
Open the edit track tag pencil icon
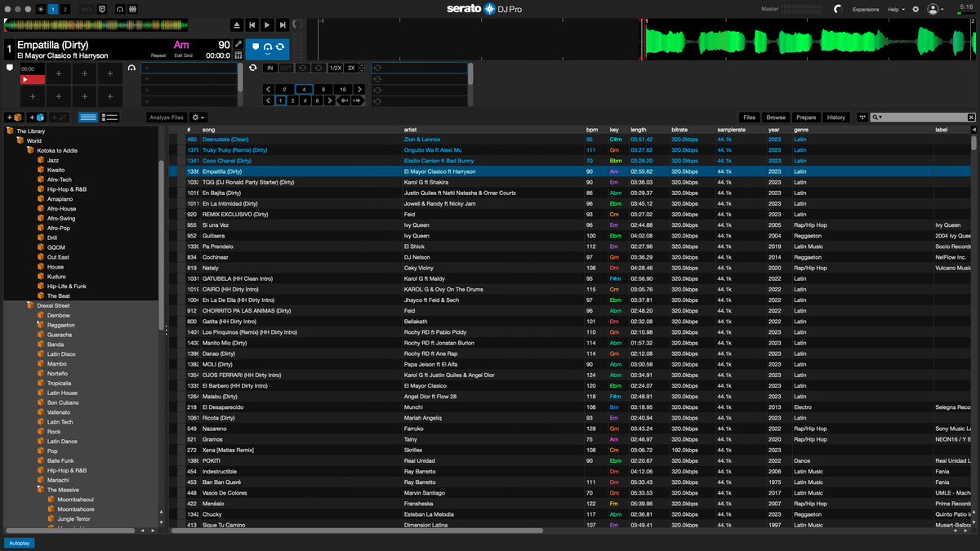click(x=238, y=44)
